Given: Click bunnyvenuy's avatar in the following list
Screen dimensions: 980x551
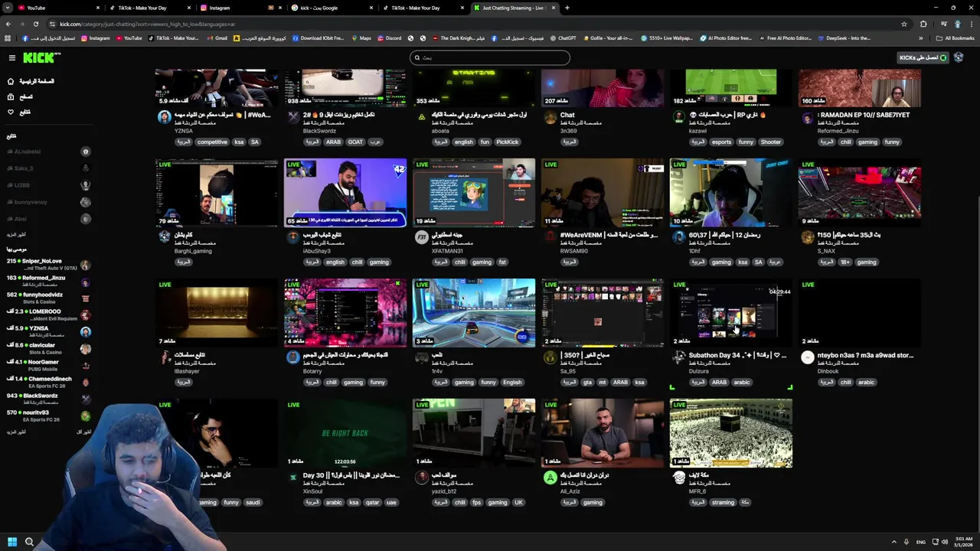Looking at the screenshot, I should pos(86,202).
